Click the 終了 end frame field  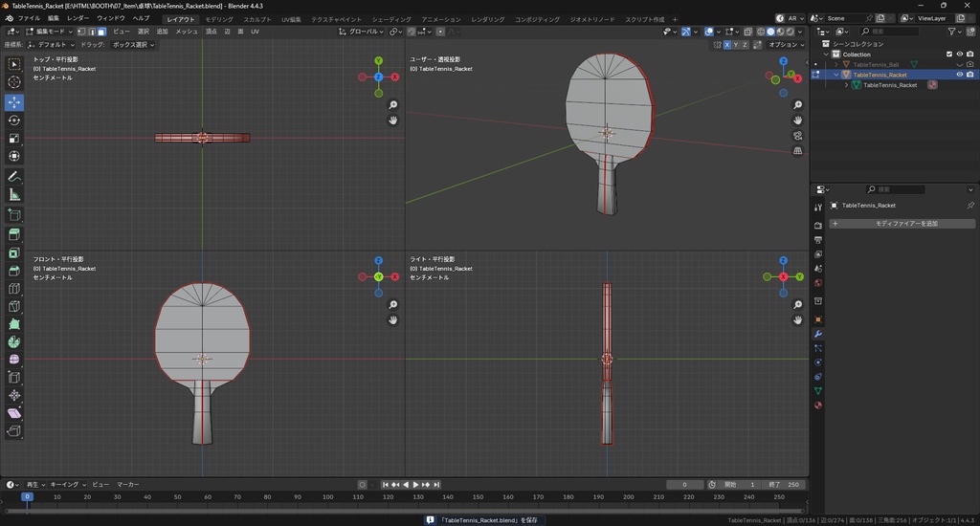point(784,485)
